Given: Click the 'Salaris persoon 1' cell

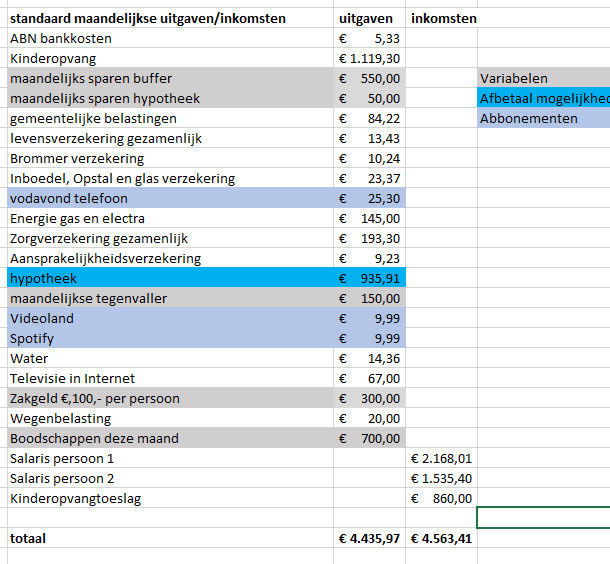Looking at the screenshot, I should (170, 459).
